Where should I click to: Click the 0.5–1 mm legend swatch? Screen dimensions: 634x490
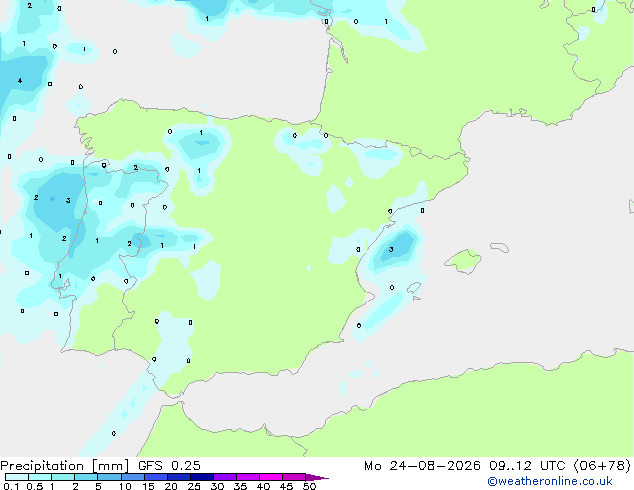coord(40,477)
